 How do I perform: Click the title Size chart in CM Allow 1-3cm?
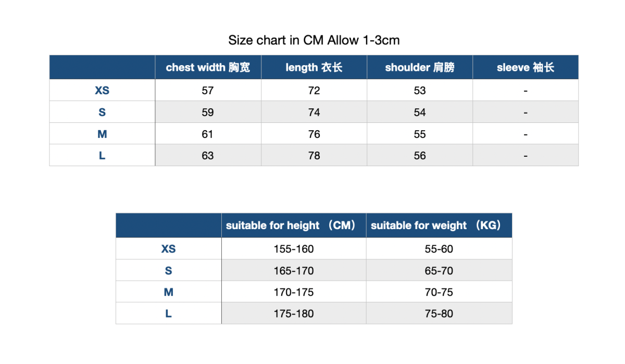pos(314,40)
